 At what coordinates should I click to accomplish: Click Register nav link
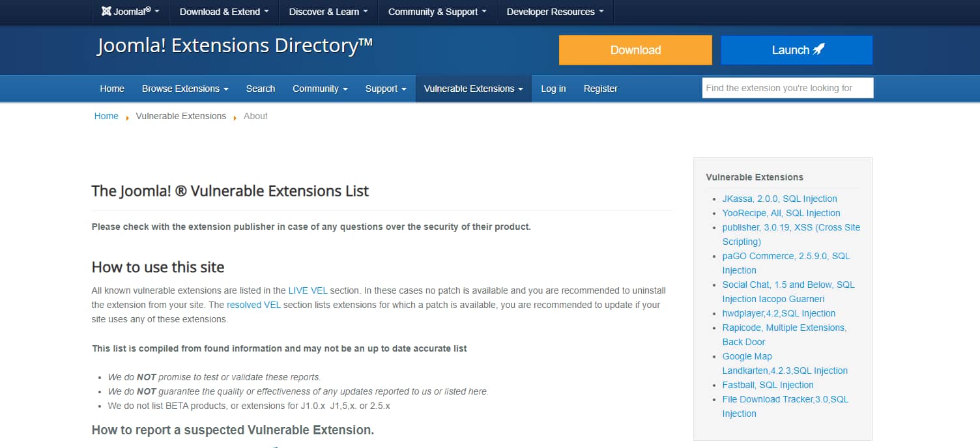click(600, 89)
